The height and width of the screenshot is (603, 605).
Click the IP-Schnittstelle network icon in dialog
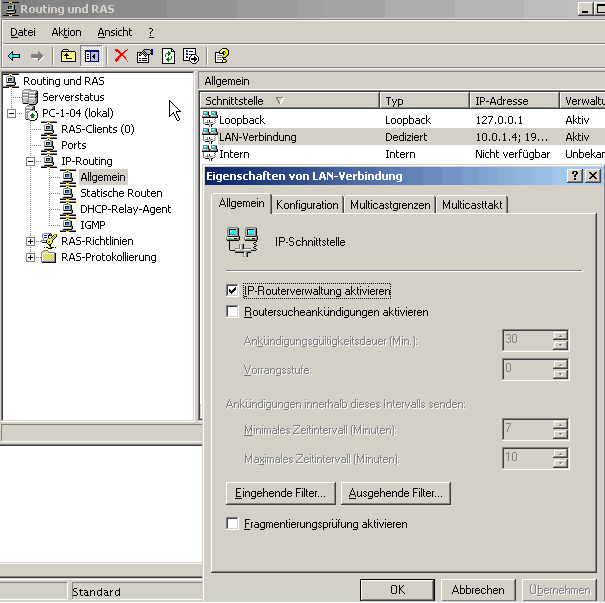click(x=242, y=242)
